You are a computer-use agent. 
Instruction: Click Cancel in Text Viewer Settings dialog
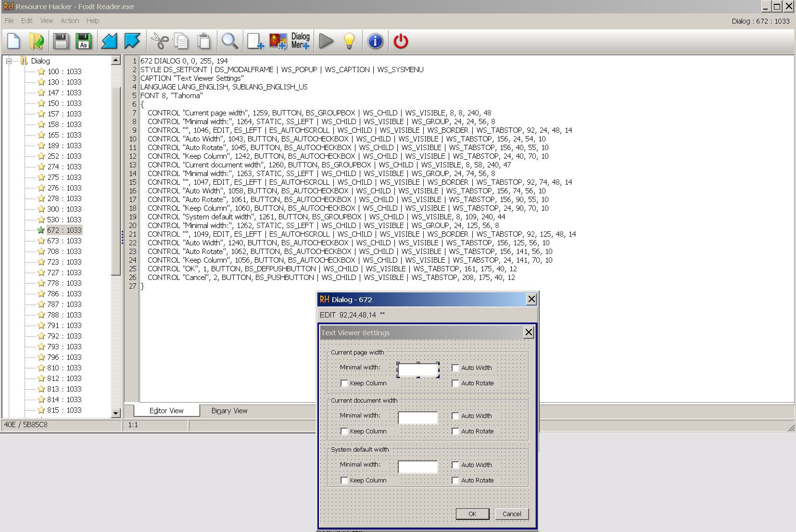(512, 514)
